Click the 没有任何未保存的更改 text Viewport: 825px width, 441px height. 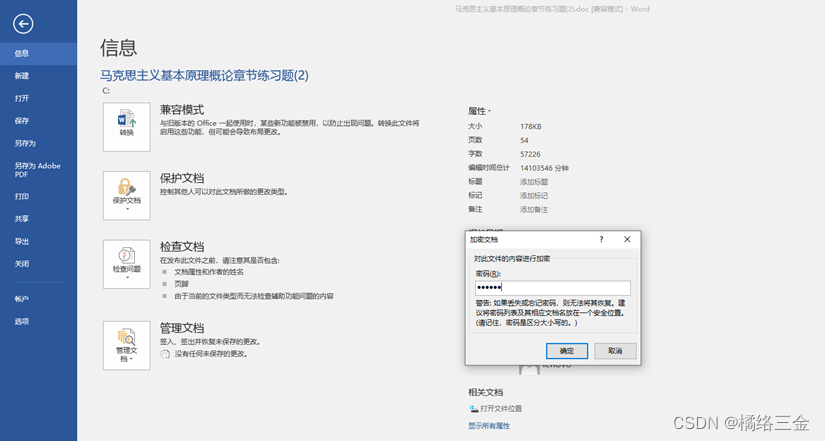coord(211,354)
